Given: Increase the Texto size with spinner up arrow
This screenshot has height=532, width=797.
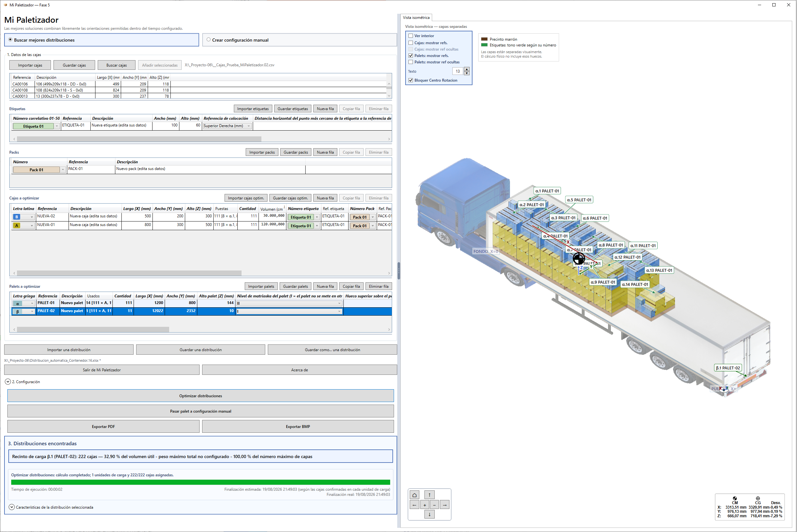Looking at the screenshot, I should [467, 69].
